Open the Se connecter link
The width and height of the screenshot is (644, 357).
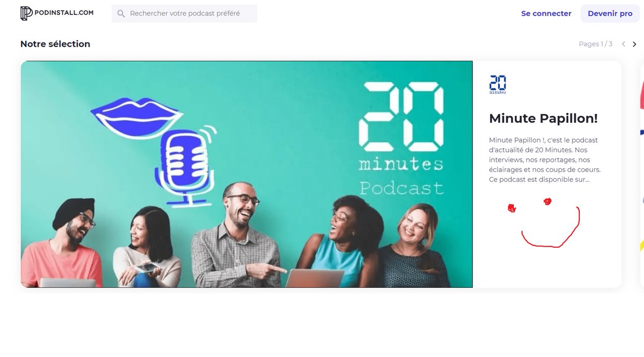tap(546, 13)
